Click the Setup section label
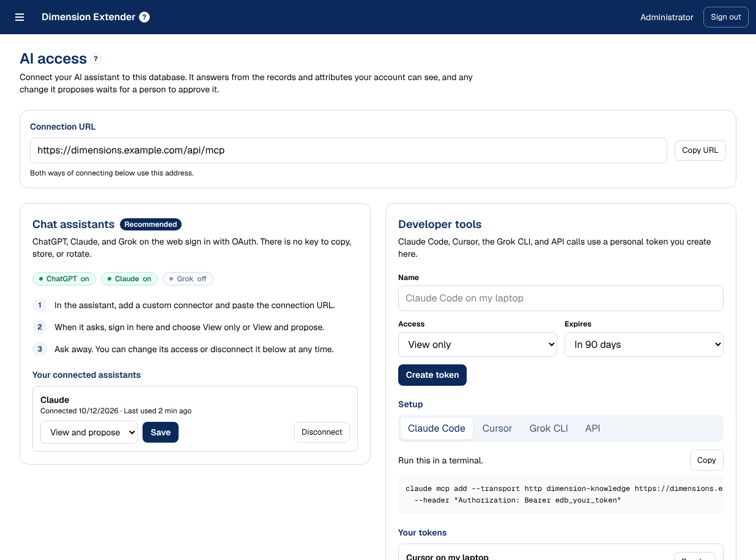Image resolution: width=756 pixels, height=560 pixels. pos(410,404)
